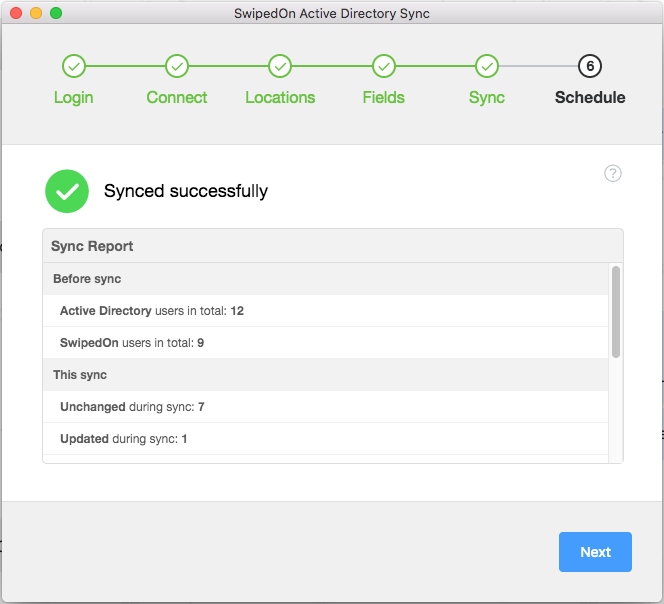Go to the Login step label

click(x=73, y=98)
